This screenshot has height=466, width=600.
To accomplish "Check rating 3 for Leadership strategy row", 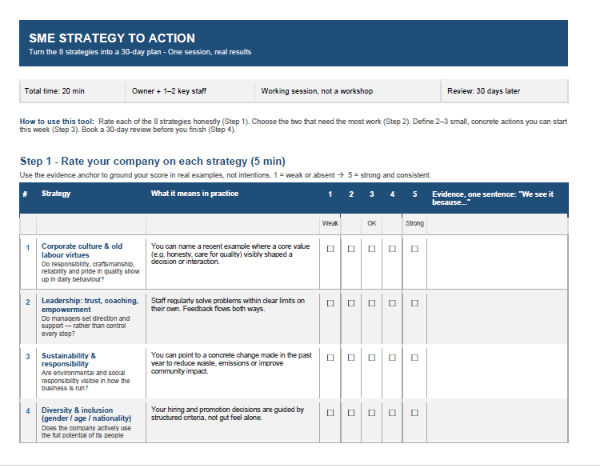I will [372, 303].
